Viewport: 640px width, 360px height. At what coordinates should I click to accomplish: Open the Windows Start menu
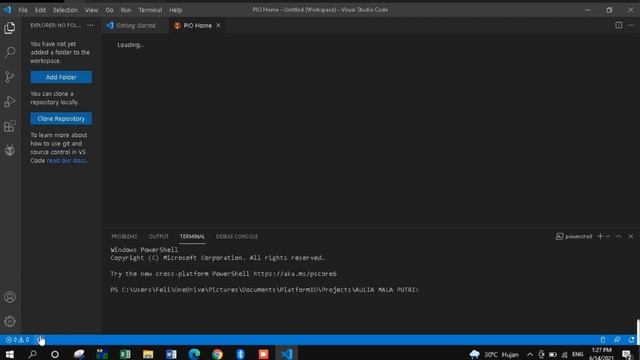coord(9,354)
